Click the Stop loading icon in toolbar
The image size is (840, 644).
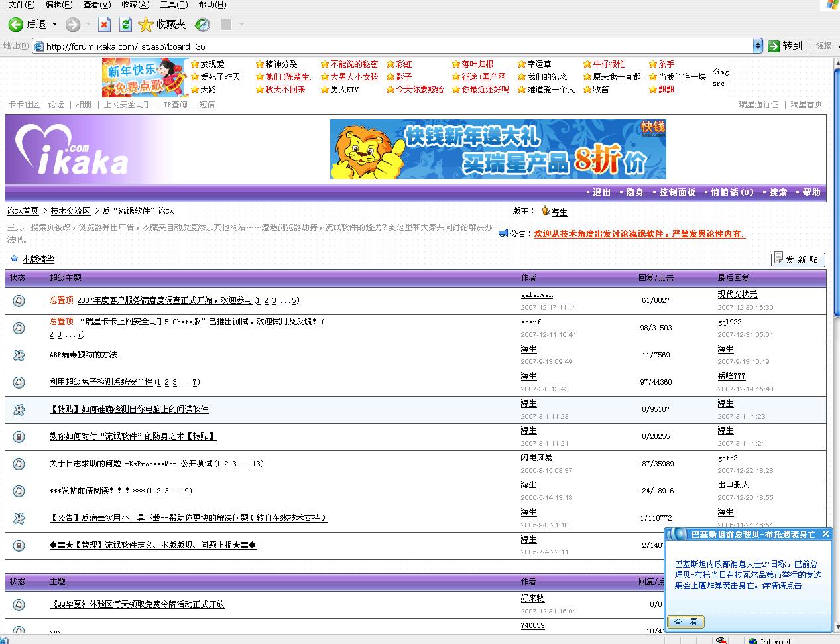click(104, 25)
